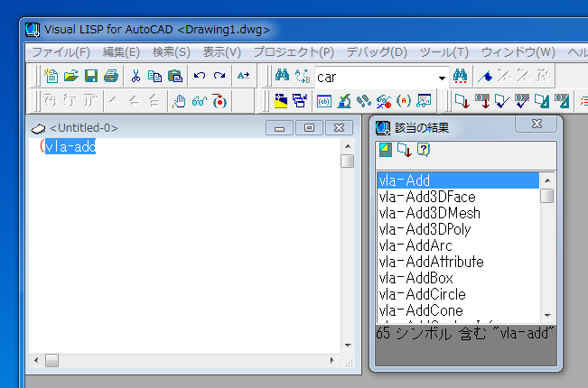This screenshot has height=388, width=588.
Task: Click the complete word icon
Action: (x=243, y=76)
